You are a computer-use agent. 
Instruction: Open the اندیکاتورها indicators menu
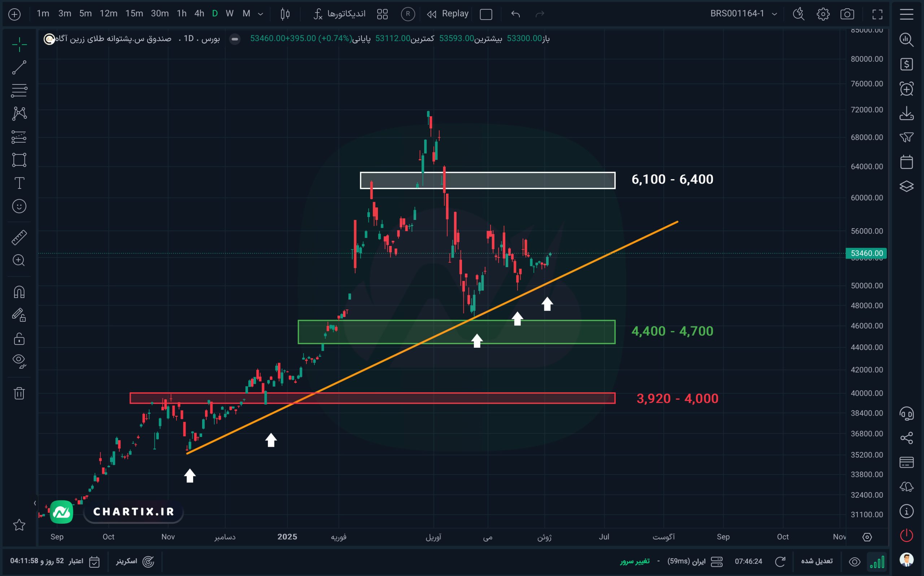(339, 14)
